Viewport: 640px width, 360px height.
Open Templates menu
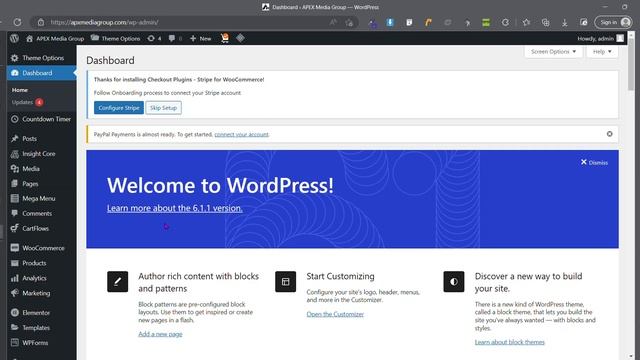pos(41,328)
